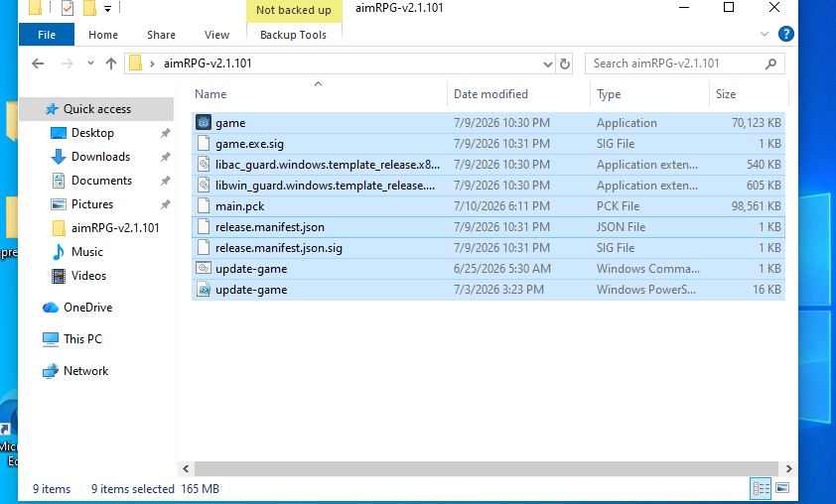Unpin Downloads using its pin icon
836x504 pixels.
coord(166,157)
